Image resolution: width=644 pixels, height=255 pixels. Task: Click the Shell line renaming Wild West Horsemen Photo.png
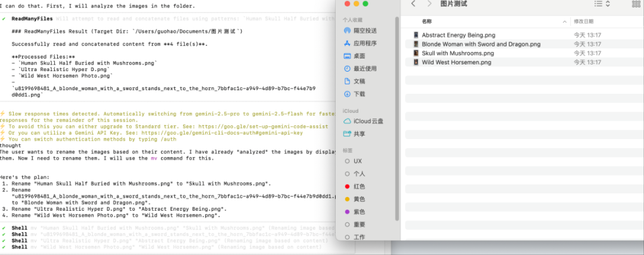point(162,247)
